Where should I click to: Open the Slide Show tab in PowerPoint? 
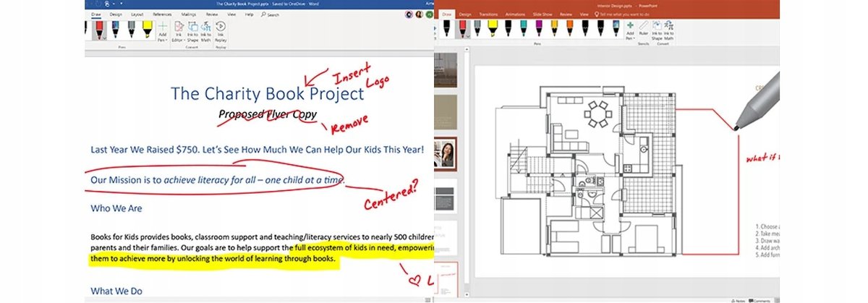pyautogui.click(x=544, y=14)
